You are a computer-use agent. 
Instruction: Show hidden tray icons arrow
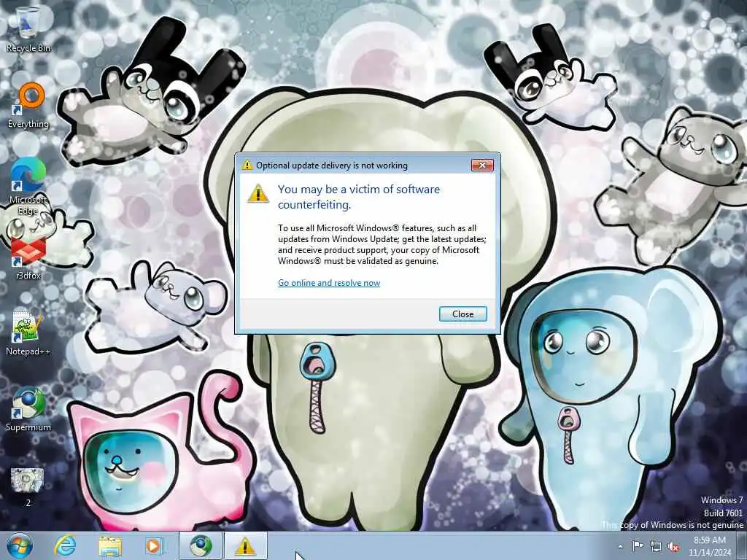pos(621,546)
